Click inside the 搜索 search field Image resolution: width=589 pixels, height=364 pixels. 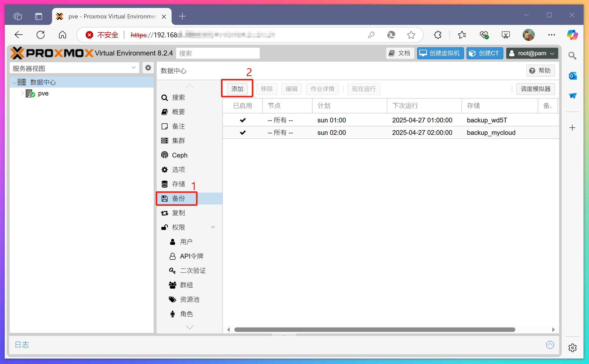tap(217, 53)
